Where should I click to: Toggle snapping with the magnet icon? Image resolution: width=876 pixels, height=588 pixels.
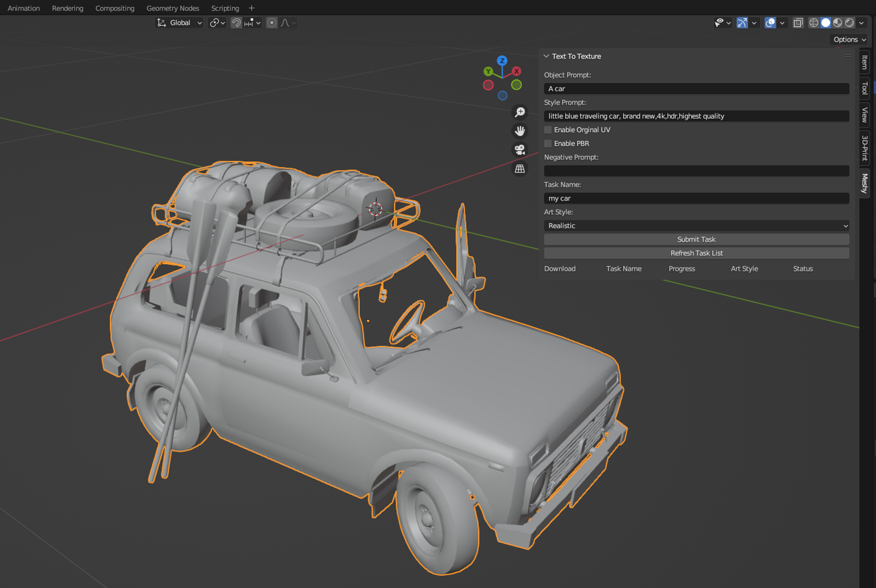236,23
